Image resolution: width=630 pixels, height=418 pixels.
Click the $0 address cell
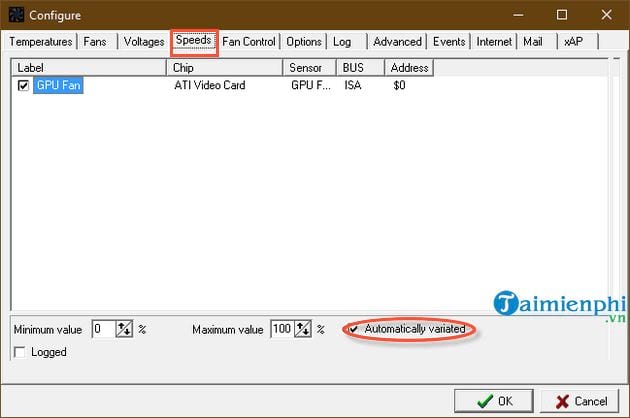coord(399,85)
